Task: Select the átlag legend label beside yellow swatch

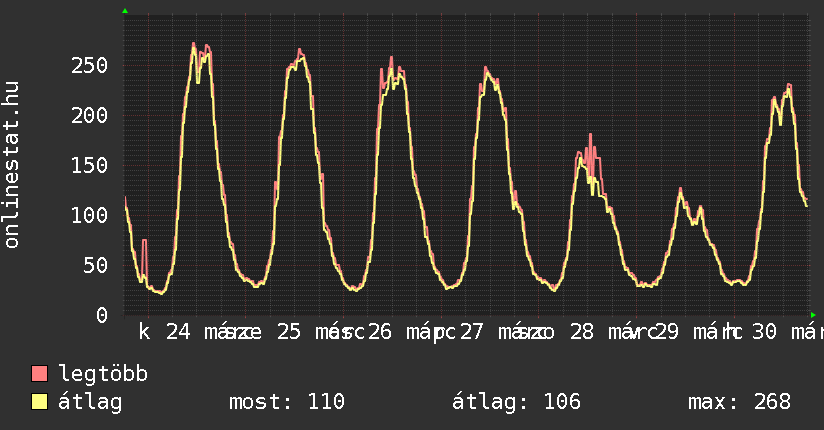Action: (x=90, y=402)
